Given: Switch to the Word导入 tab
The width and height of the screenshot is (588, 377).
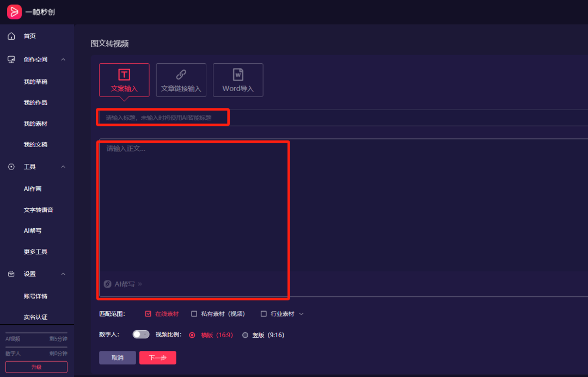Looking at the screenshot, I should [238, 80].
